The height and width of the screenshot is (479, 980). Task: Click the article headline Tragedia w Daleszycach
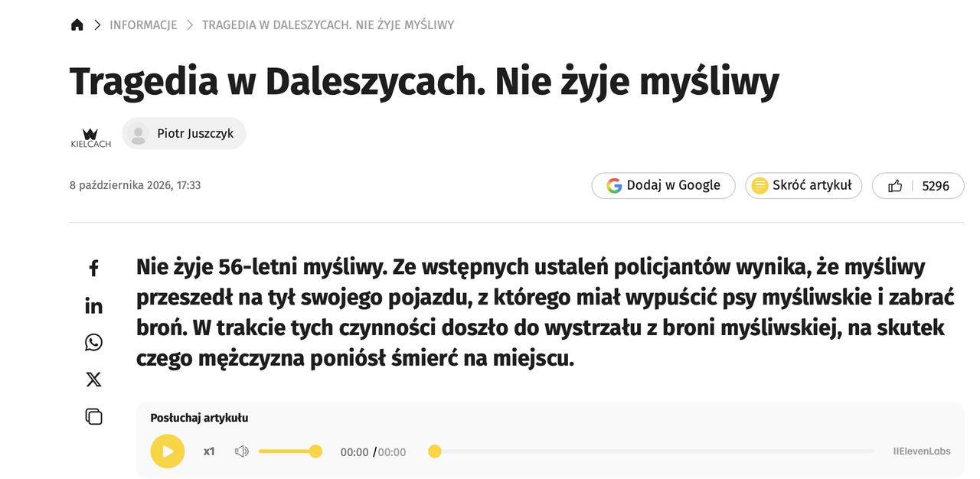[424, 81]
